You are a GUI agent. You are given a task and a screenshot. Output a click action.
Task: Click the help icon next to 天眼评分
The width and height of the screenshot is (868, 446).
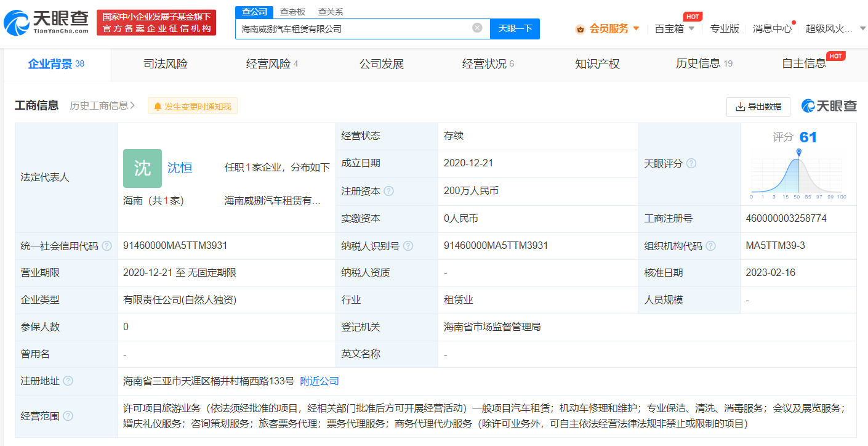tap(691, 163)
